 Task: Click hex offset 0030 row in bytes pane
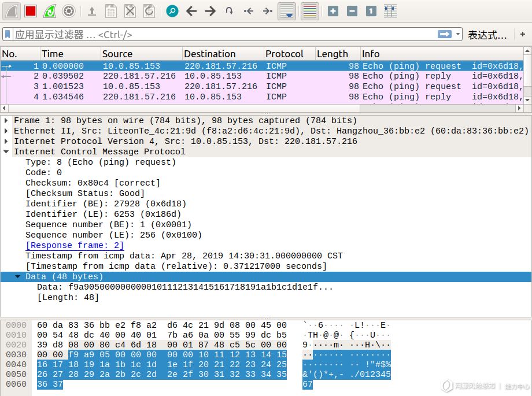click(16, 354)
